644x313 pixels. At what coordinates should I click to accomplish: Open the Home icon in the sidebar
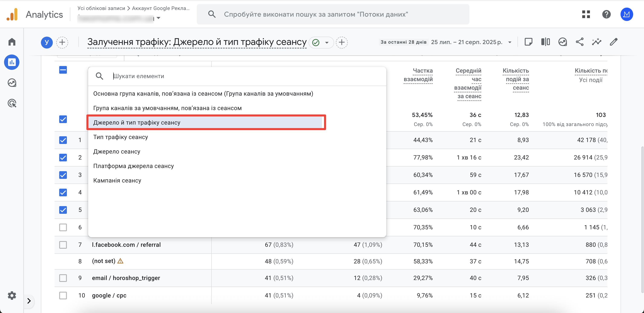pos(12,42)
